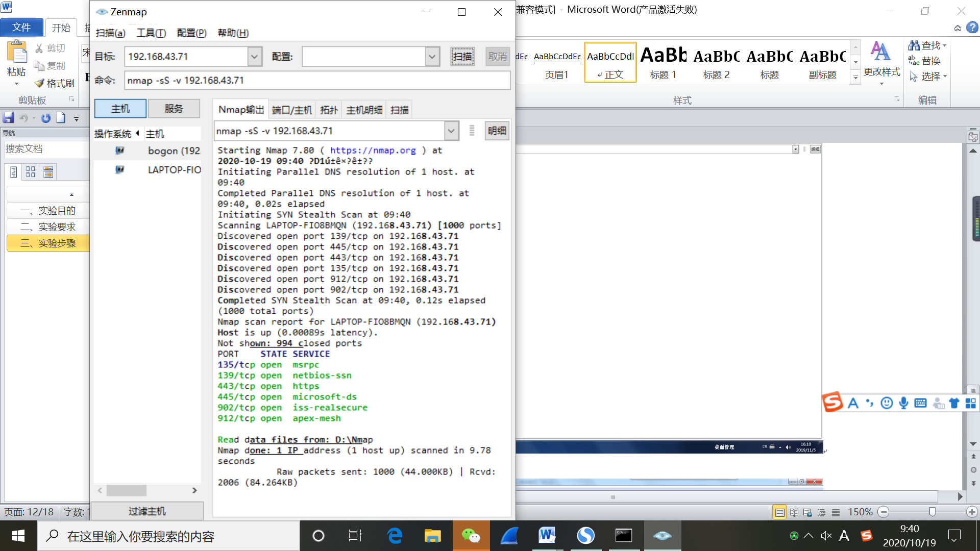Switch to Print Layout view button

tap(779, 512)
